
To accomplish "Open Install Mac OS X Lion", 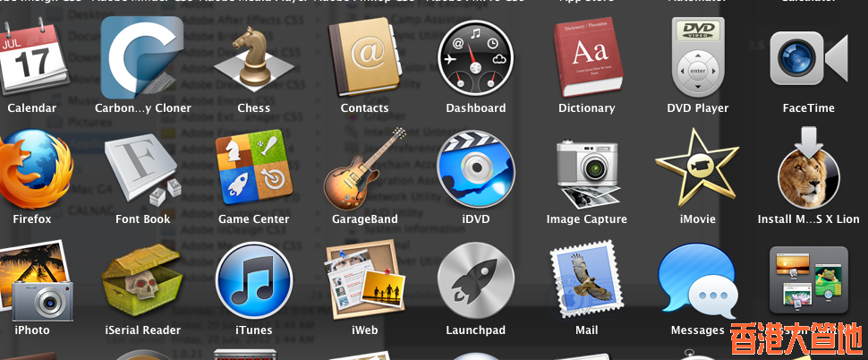I will (x=809, y=167).
